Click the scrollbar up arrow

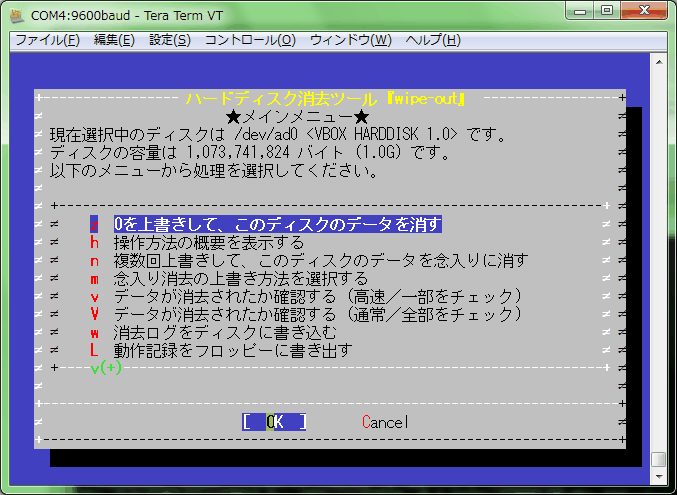[x=659, y=62]
